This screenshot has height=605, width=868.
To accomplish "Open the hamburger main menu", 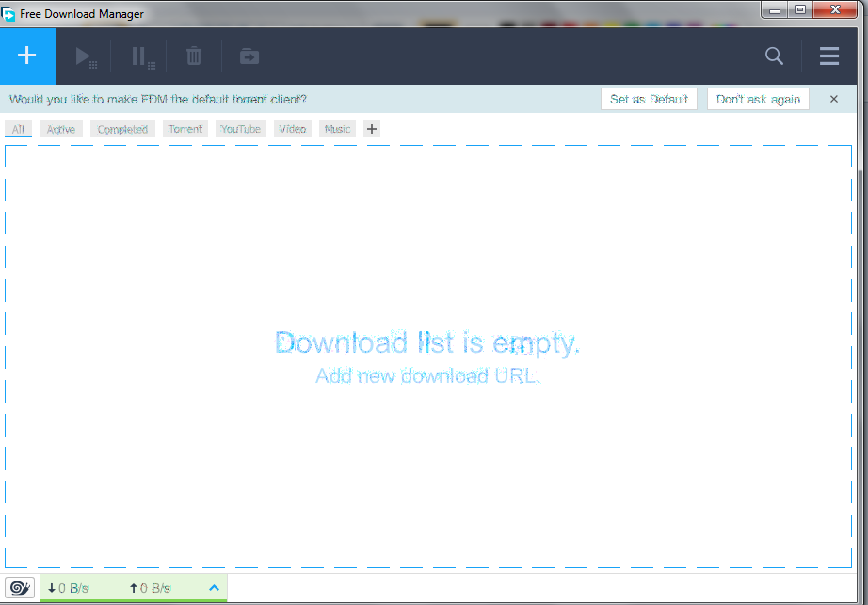I will point(828,56).
